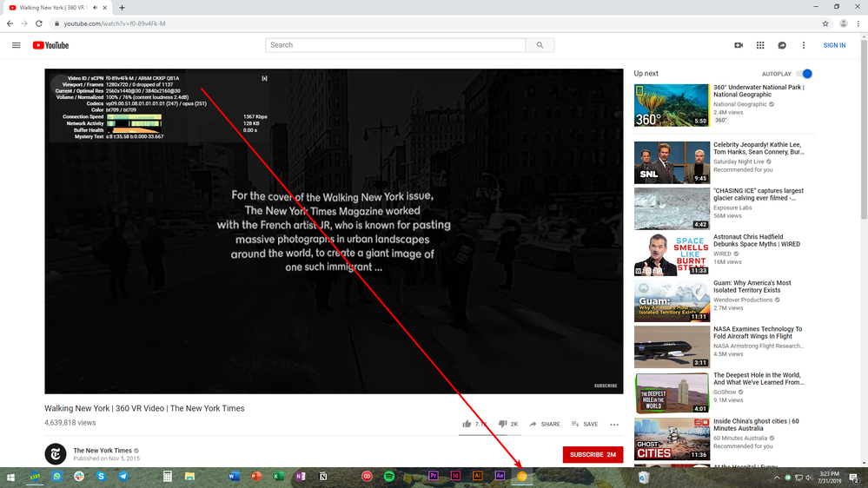The width and height of the screenshot is (868, 488).
Task: Mute the tab via speaker icon
Action: point(96,8)
